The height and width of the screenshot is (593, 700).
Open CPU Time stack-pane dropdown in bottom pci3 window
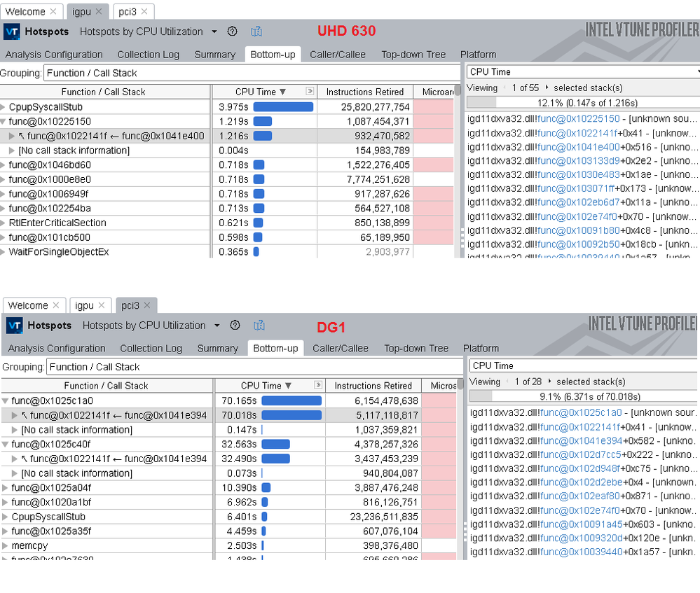[583, 366]
